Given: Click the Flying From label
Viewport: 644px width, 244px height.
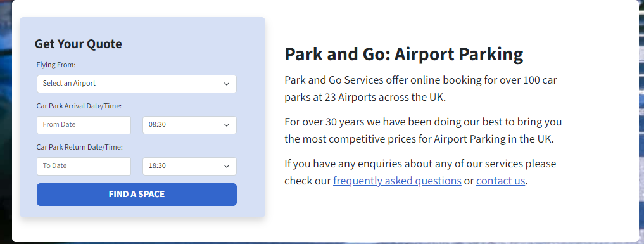Looking at the screenshot, I should (x=56, y=65).
